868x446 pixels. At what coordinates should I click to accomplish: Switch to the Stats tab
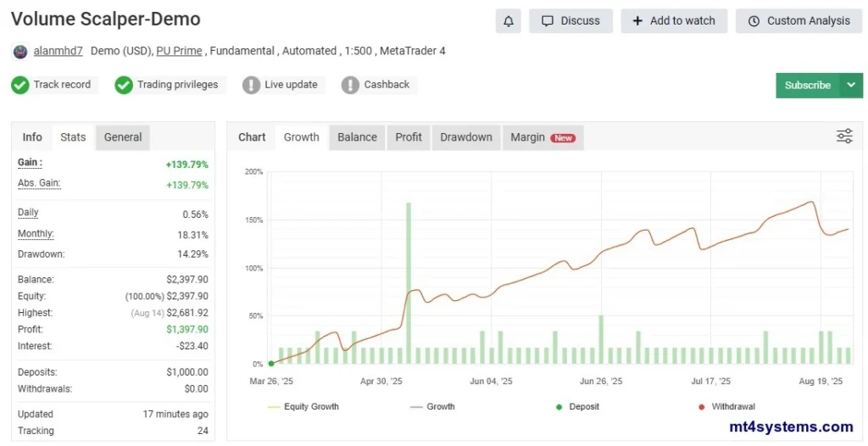(73, 137)
